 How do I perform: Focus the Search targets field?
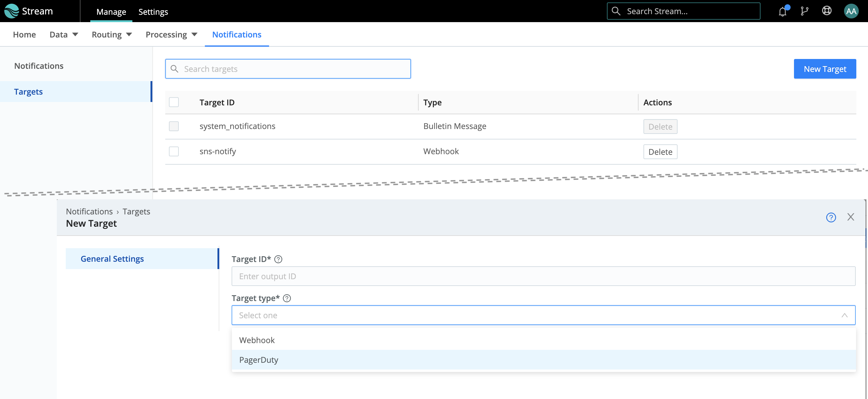click(x=288, y=69)
